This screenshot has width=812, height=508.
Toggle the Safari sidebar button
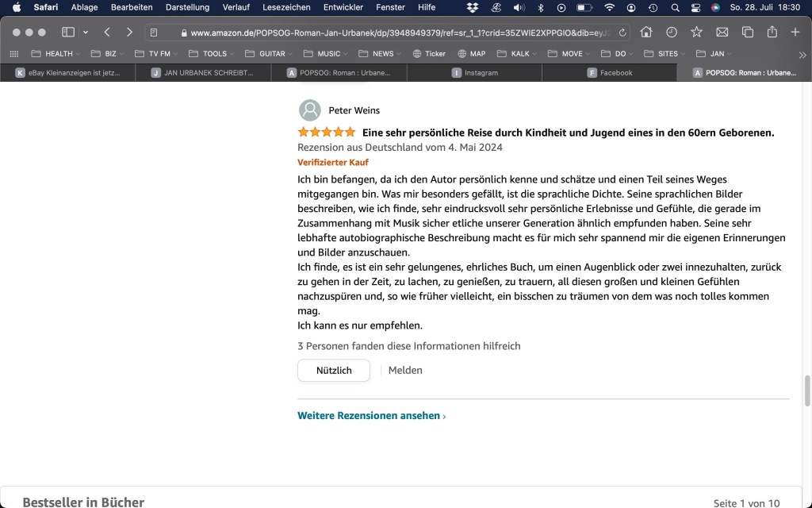(x=68, y=33)
